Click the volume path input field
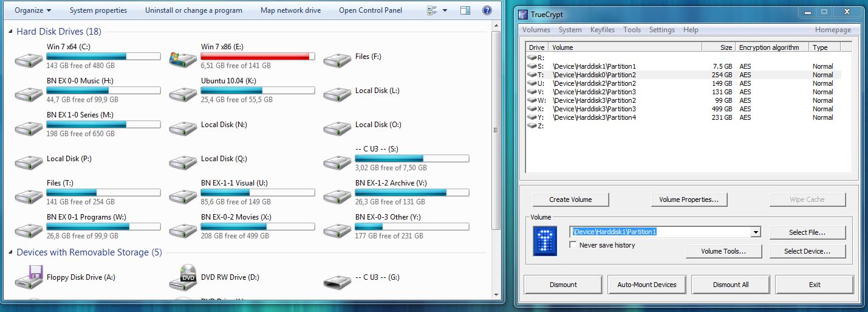 tap(660, 232)
